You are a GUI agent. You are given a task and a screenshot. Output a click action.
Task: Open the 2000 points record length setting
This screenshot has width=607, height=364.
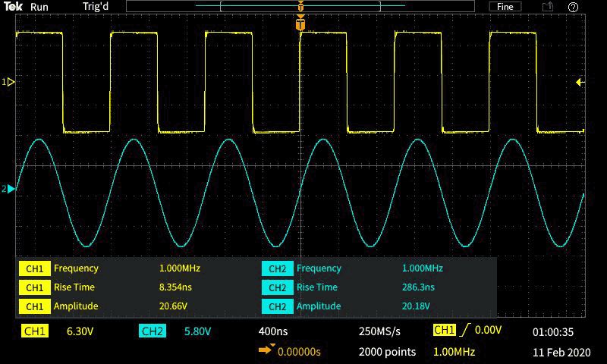pyautogui.click(x=387, y=352)
